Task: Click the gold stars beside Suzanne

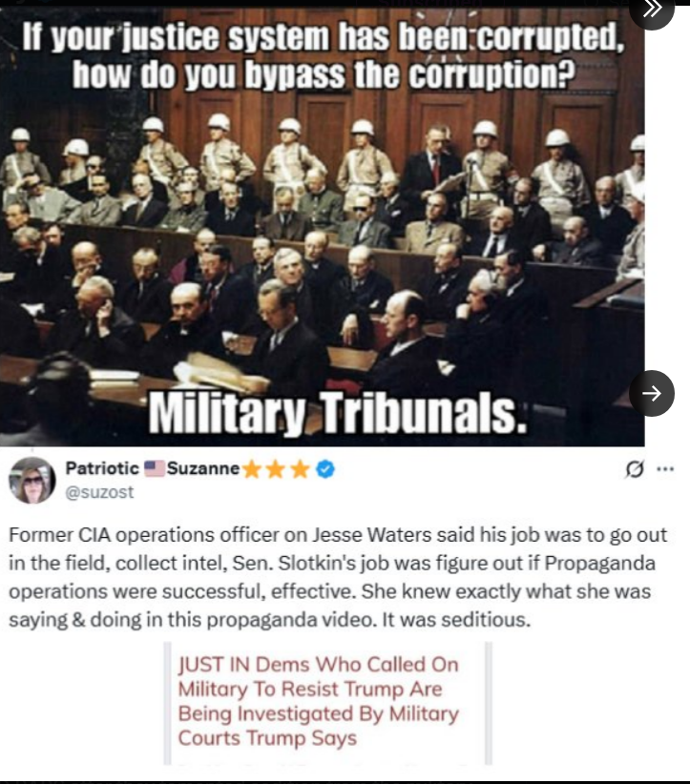Action: 276,470
